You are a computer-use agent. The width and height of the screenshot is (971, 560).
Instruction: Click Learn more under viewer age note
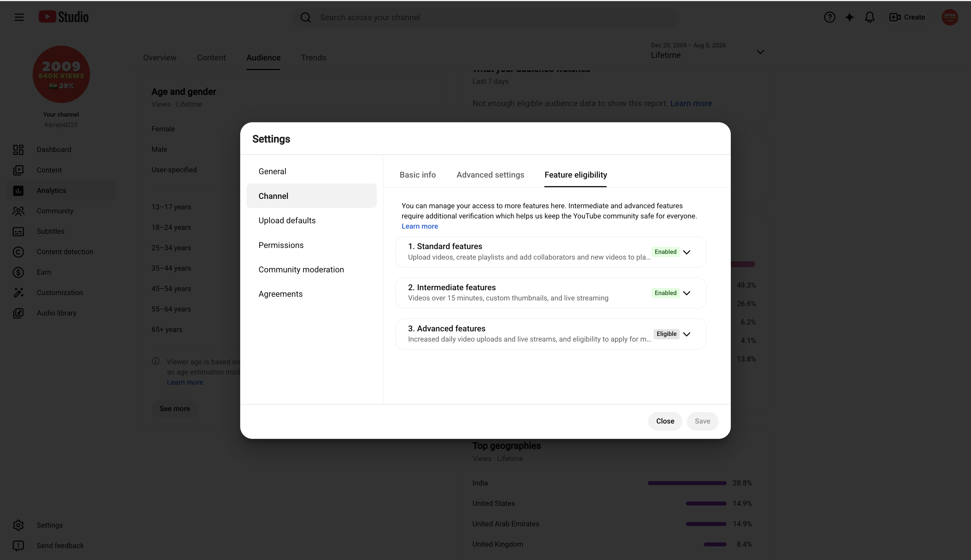185,382
